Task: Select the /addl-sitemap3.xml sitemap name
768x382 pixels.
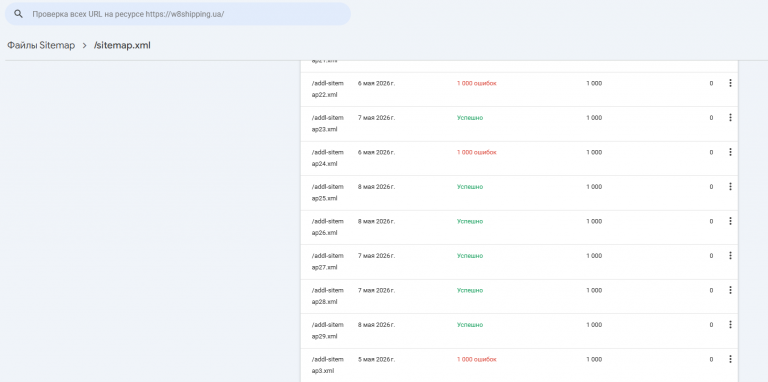Action: pyautogui.click(x=328, y=365)
